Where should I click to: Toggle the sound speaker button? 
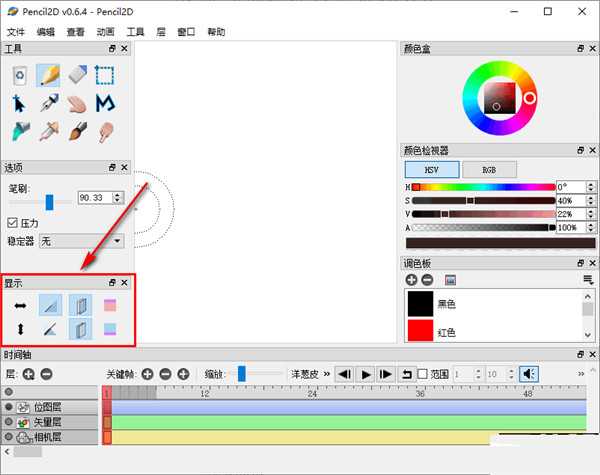(529, 374)
